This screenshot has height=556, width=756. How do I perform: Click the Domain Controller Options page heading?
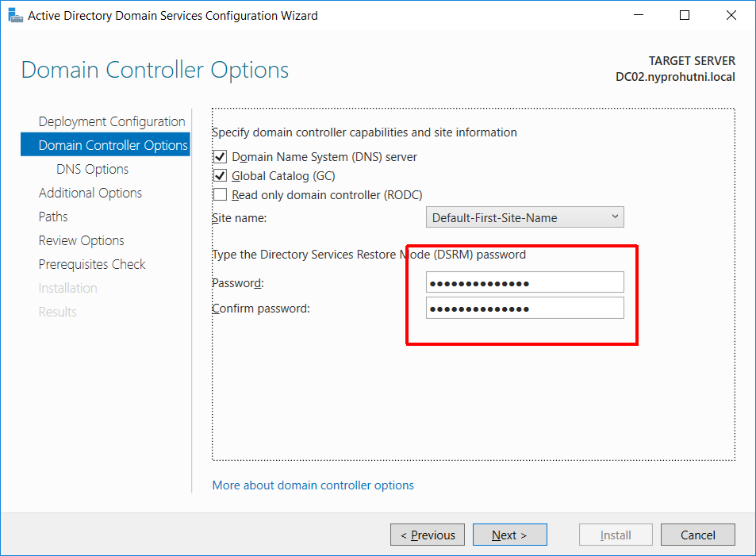coord(155,70)
